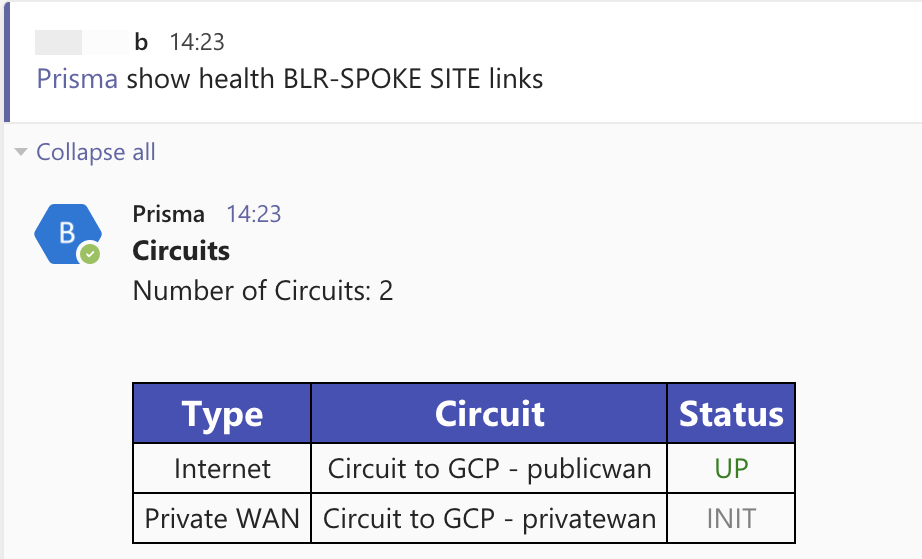This screenshot has width=922, height=559.
Task: Click the bold Circuits card heading
Action: pyautogui.click(x=181, y=251)
